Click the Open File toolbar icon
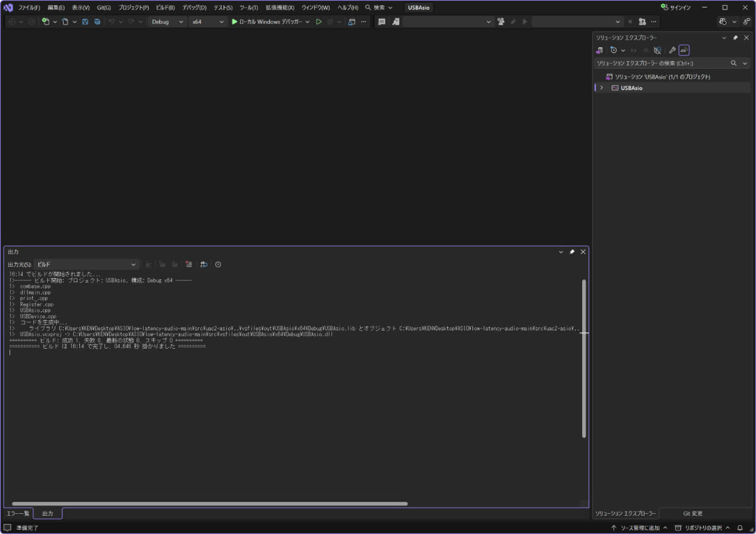Screen dimensions: 756x534 65,21
